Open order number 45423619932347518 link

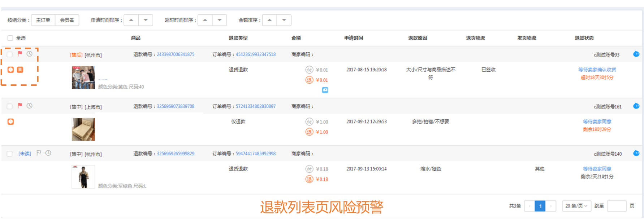click(256, 54)
